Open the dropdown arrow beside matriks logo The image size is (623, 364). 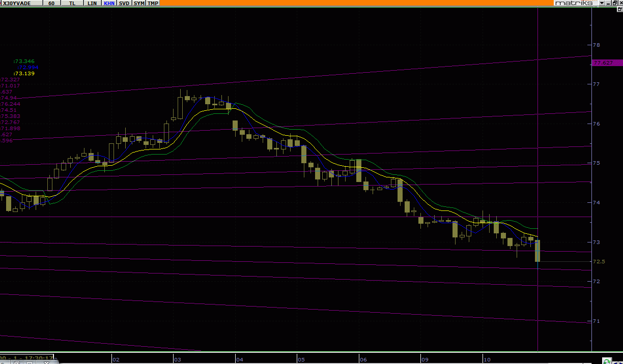click(x=602, y=3)
